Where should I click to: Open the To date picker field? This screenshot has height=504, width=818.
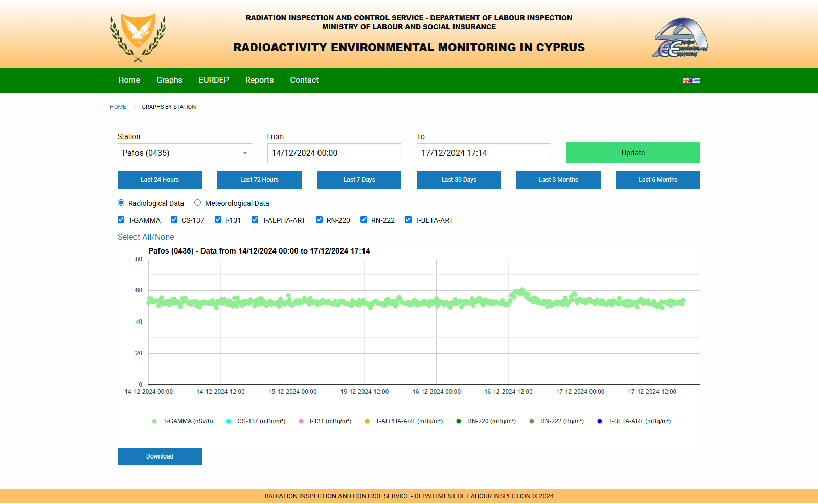point(483,153)
